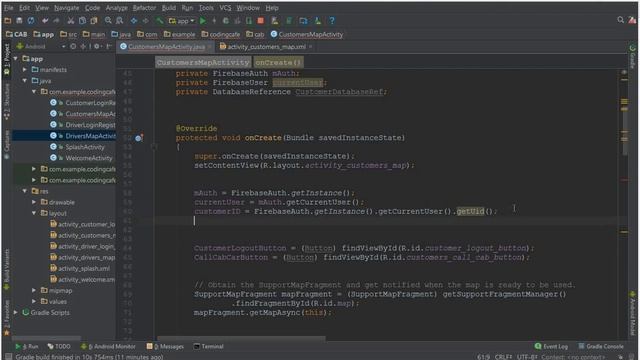This screenshot has height=360, width=640.
Task: Click the project panel settings gear icon
Action: (x=97, y=47)
